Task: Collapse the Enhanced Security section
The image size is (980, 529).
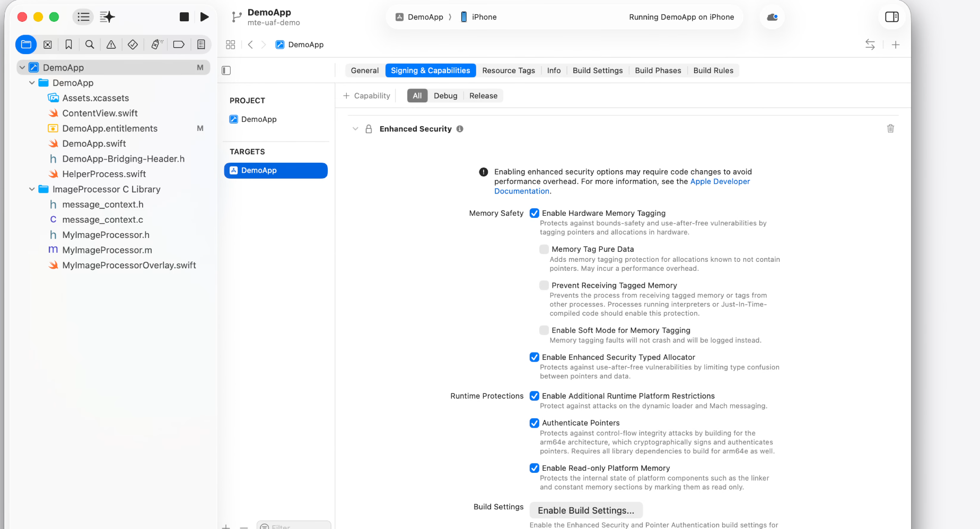Action: coord(355,129)
